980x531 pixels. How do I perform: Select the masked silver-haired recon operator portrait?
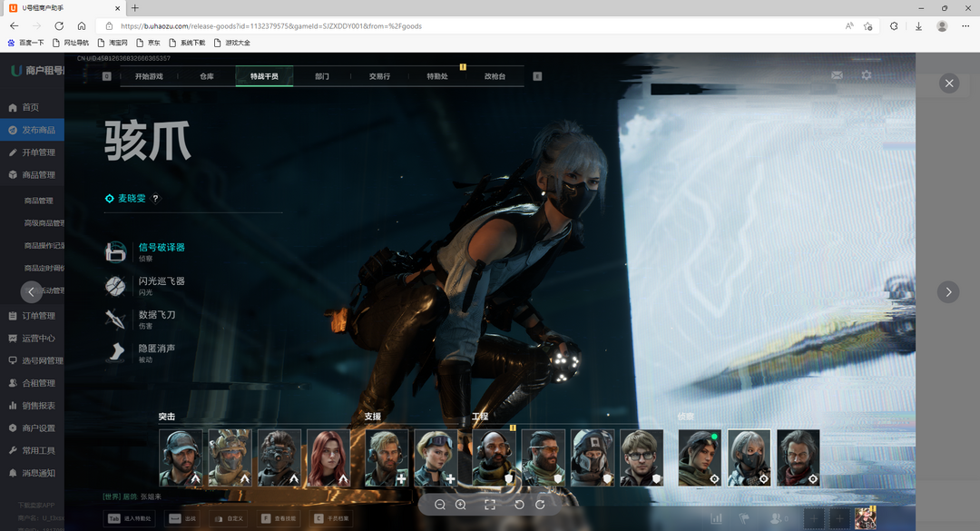[749, 457]
